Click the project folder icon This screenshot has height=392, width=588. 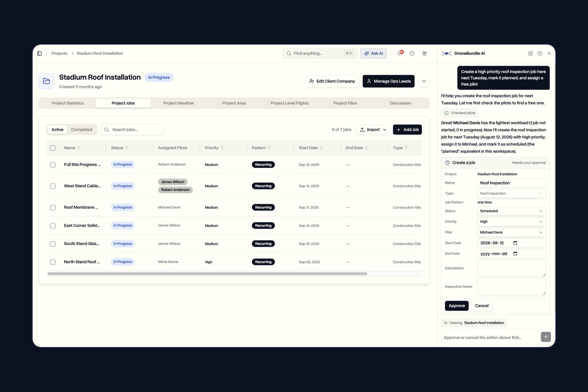point(46,81)
